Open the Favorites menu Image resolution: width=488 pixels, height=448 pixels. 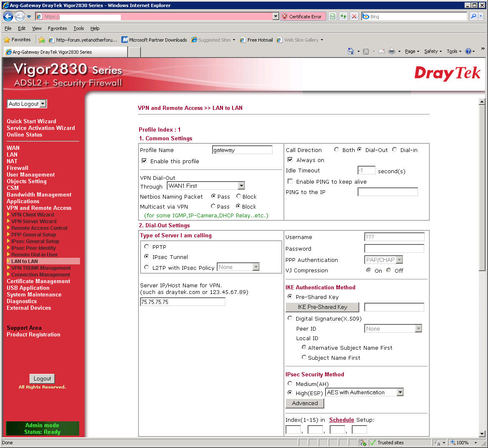(57, 28)
